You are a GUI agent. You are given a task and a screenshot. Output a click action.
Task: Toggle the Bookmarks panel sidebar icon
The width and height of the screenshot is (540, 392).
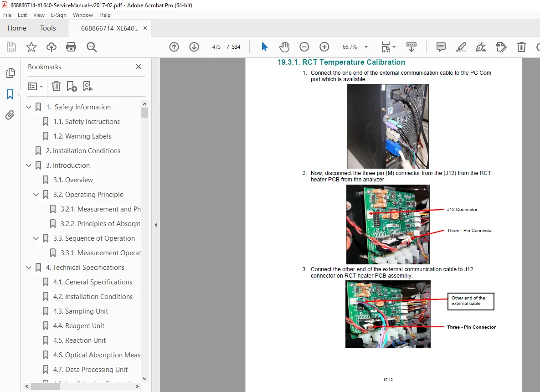[10, 94]
